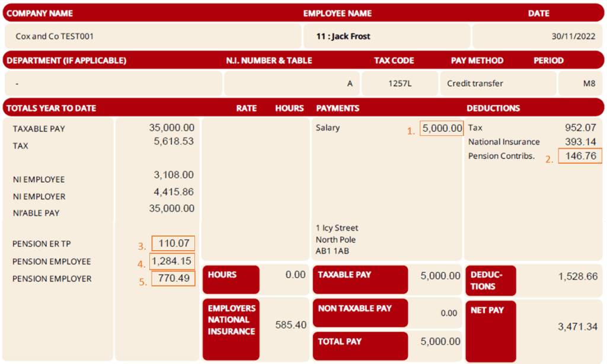Click address line 1 Icy Street

coord(337,228)
